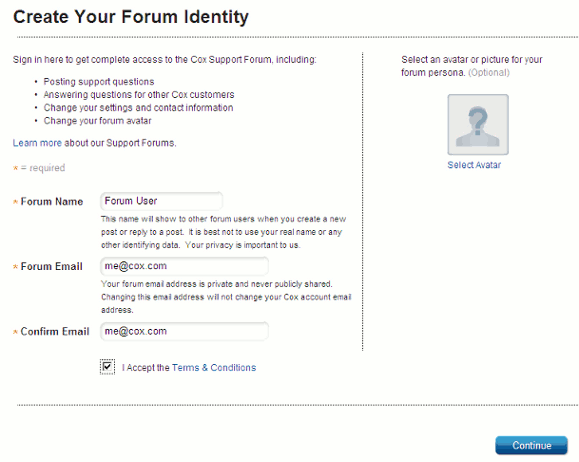The image size is (579, 462).
Task: Click the Continue button
Action: tap(531, 445)
